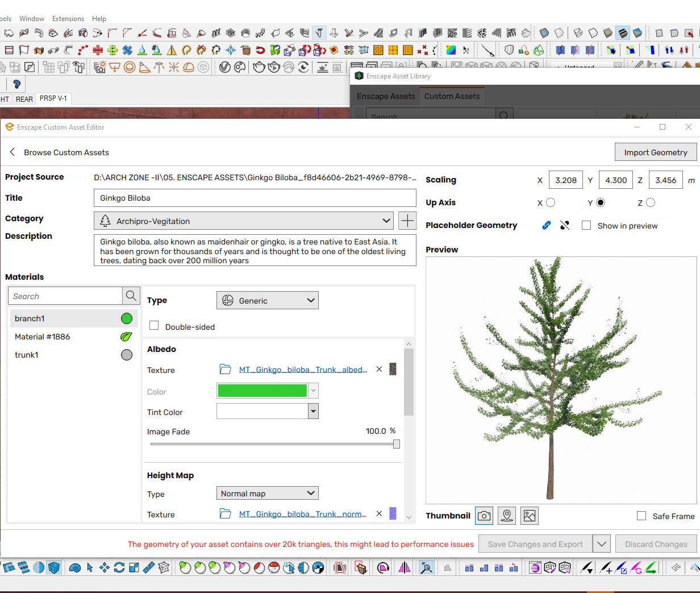The width and height of the screenshot is (700, 593).
Task: Select the V-Ray dome light icon
Action: (188, 68)
